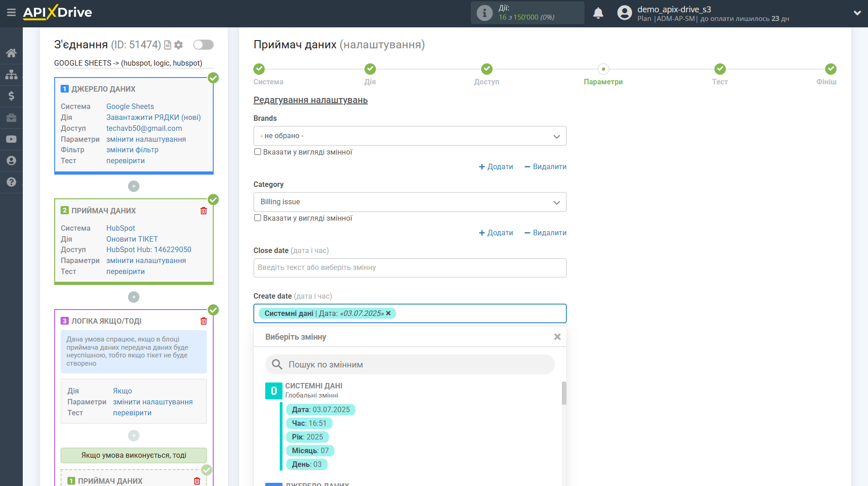Click the Create date input field
This screenshot has width=868, height=486.
click(410, 314)
